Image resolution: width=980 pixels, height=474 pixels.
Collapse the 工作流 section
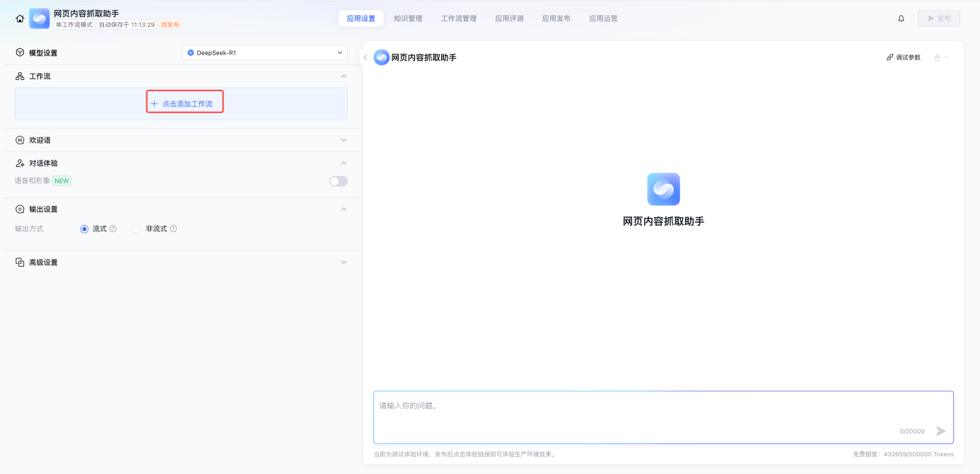(x=344, y=76)
